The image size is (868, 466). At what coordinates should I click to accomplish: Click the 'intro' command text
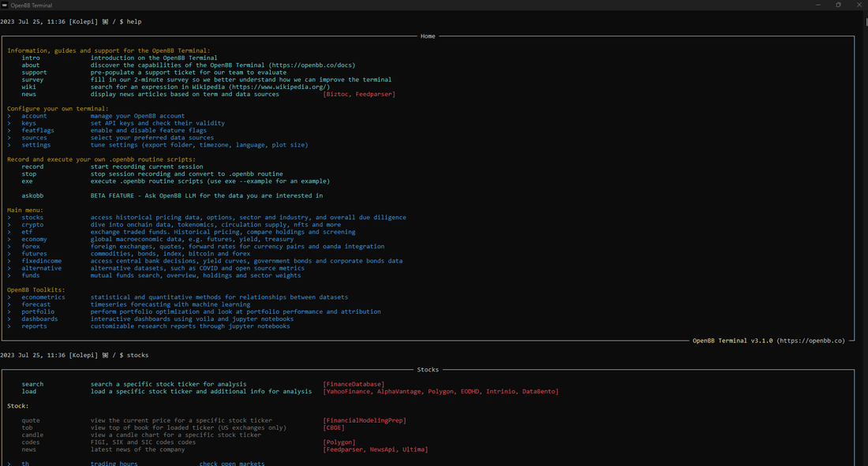(31, 58)
